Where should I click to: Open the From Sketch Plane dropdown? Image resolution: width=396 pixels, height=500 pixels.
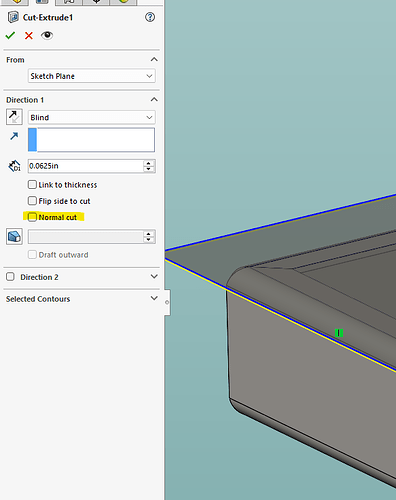[92, 76]
